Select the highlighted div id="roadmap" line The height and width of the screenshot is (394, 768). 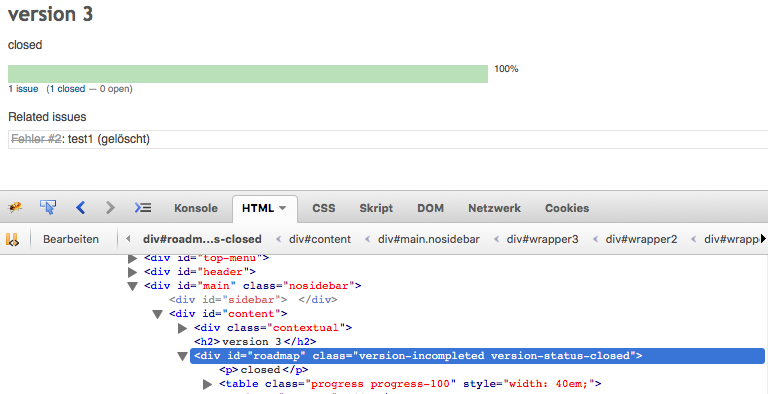[x=477, y=356]
